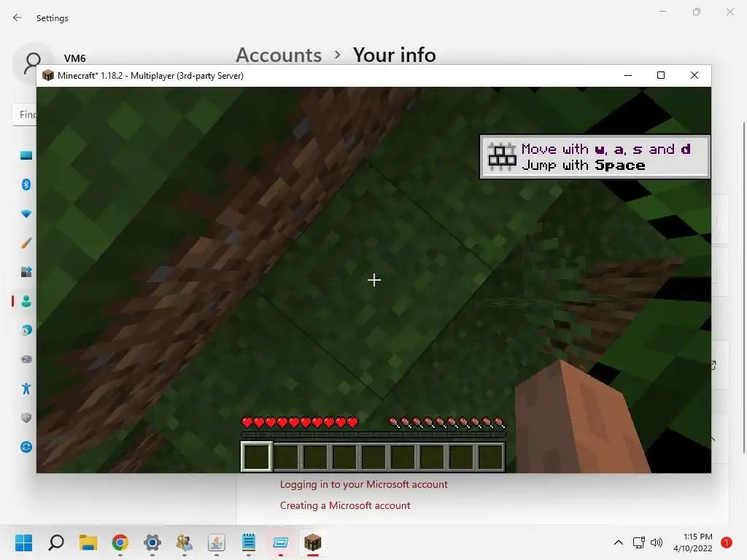Switch to the Java app on taskbar

216,542
